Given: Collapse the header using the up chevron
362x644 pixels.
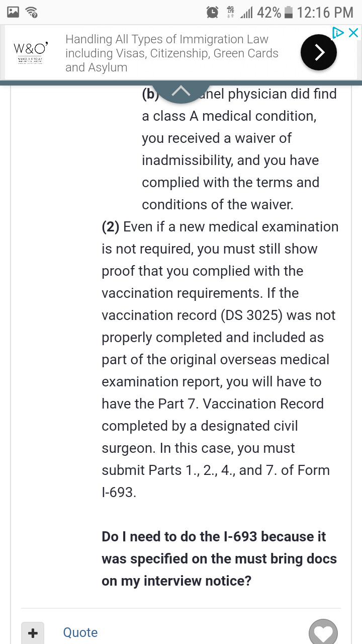Looking at the screenshot, I should tap(181, 92).
